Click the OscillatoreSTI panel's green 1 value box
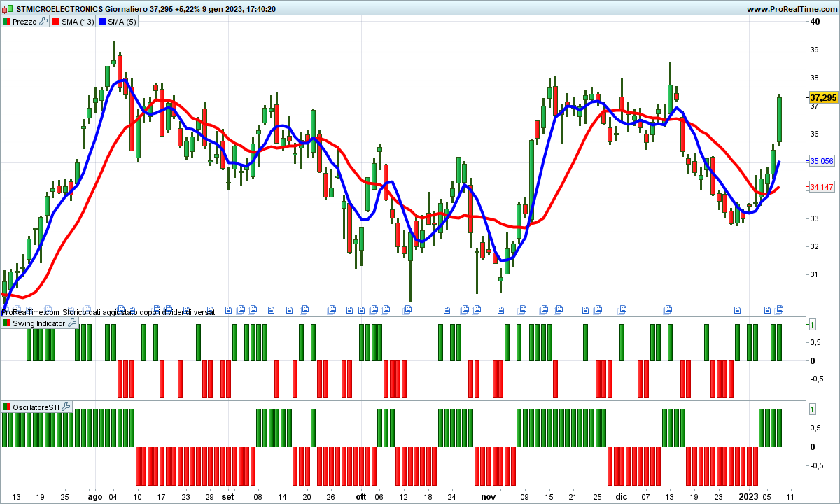This screenshot has width=840, height=504. tap(812, 408)
